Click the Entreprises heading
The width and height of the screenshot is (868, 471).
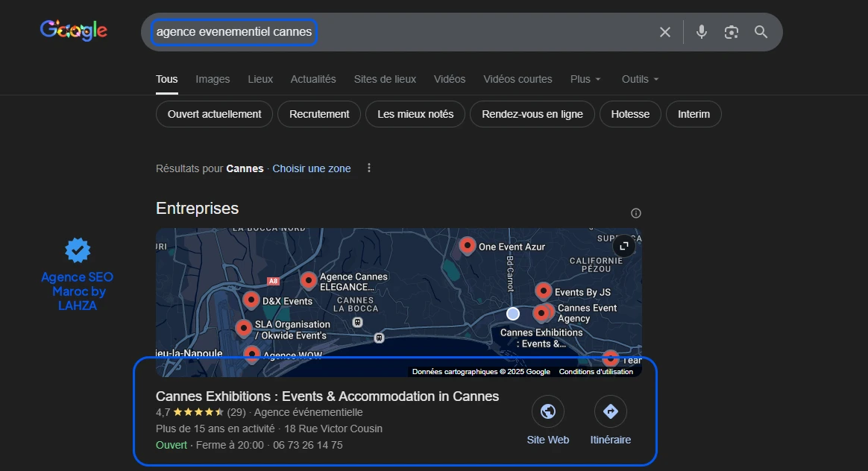tap(197, 208)
